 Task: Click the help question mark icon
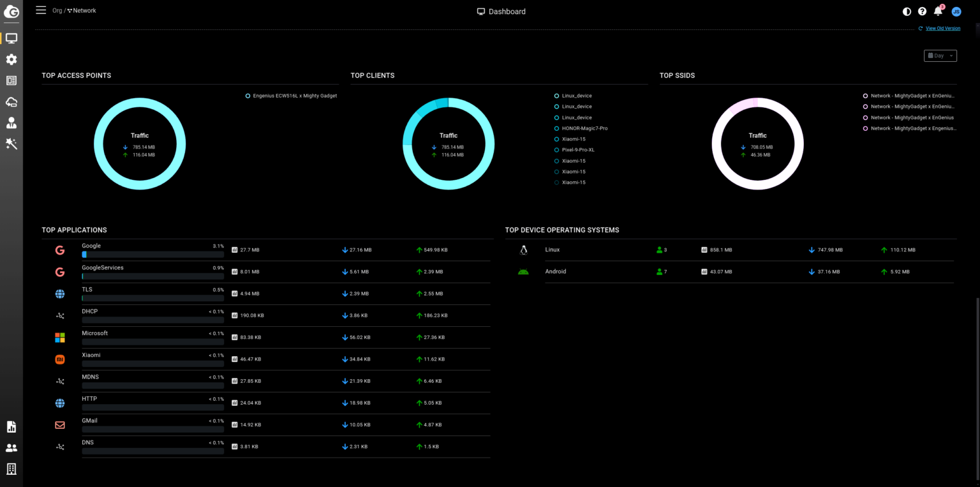(x=922, y=11)
